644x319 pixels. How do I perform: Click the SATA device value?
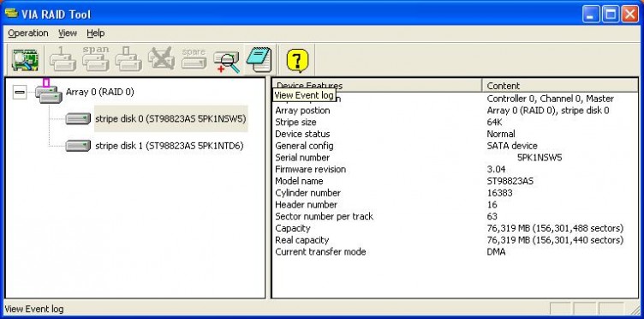click(x=512, y=146)
